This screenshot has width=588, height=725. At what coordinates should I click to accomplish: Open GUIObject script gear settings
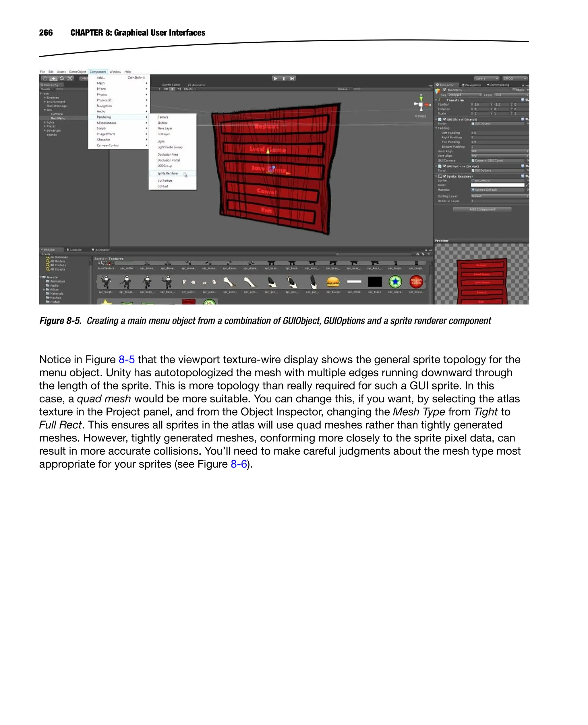(527, 119)
